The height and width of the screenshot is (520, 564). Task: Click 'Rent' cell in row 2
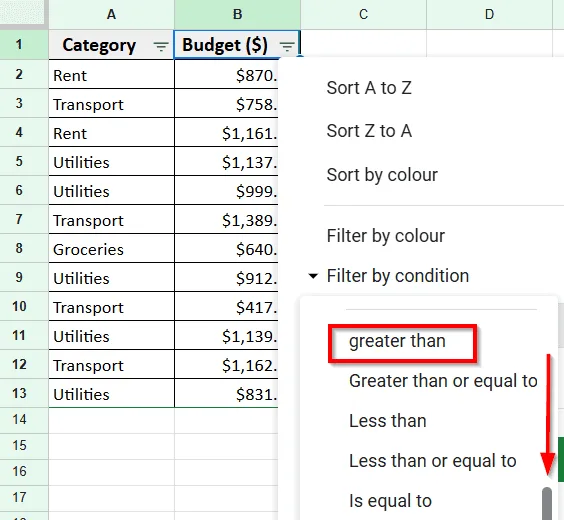[x=112, y=74]
